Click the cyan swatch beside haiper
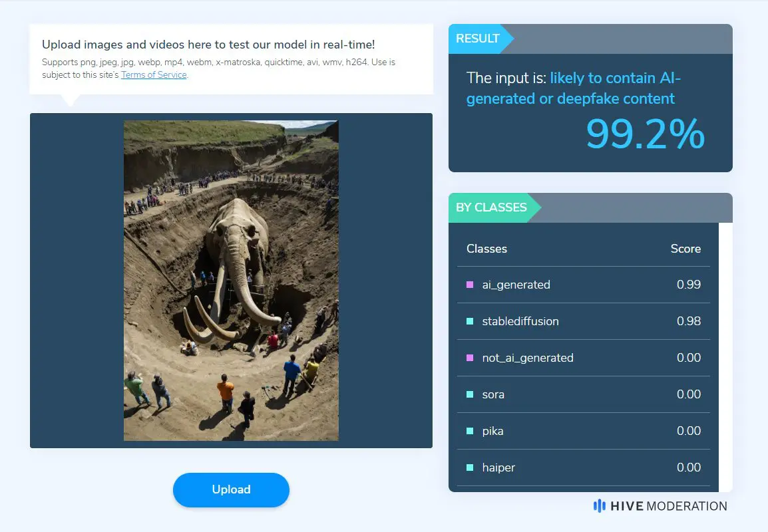The image size is (768, 532). coord(470,467)
